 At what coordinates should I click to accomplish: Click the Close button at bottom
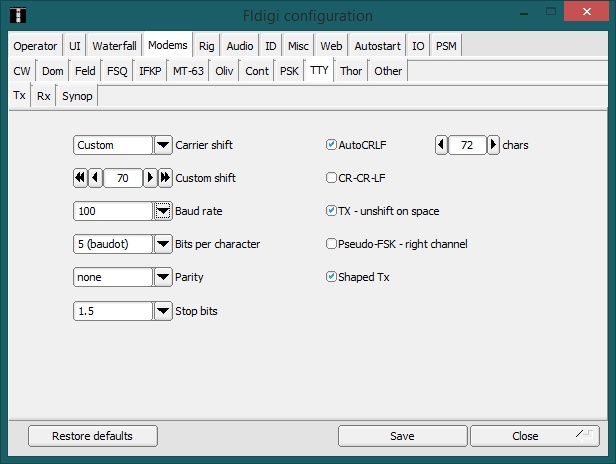pos(535,436)
